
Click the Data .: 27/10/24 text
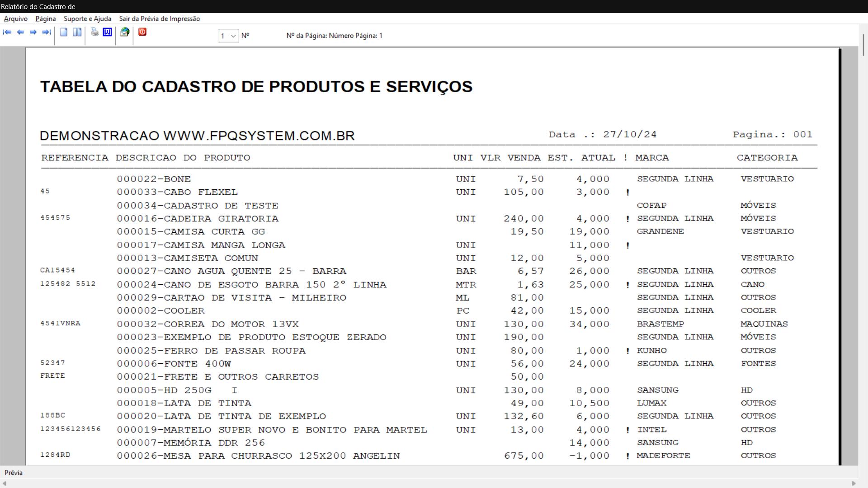point(603,135)
